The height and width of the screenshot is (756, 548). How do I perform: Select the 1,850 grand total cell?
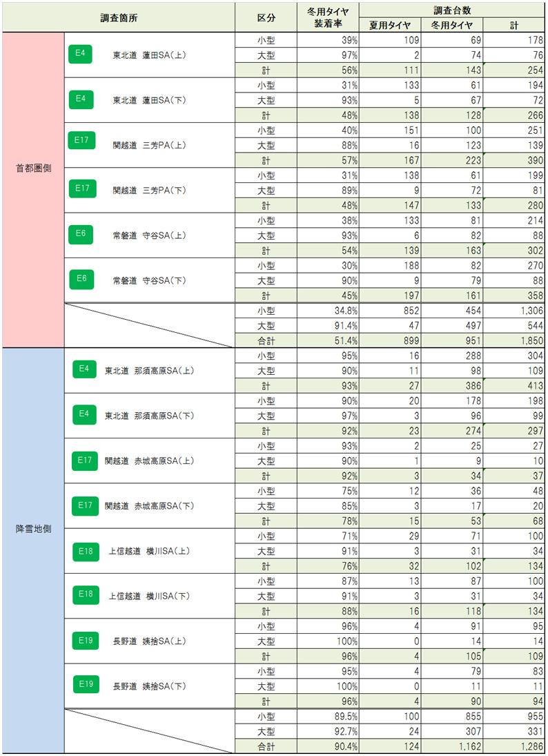[514, 341]
